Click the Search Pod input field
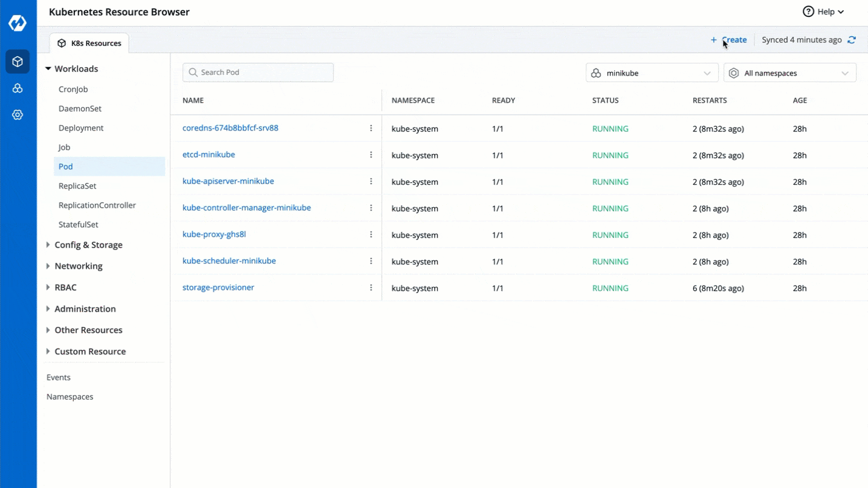Image resolution: width=868 pixels, height=488 pixels. (x=258, y=72)
